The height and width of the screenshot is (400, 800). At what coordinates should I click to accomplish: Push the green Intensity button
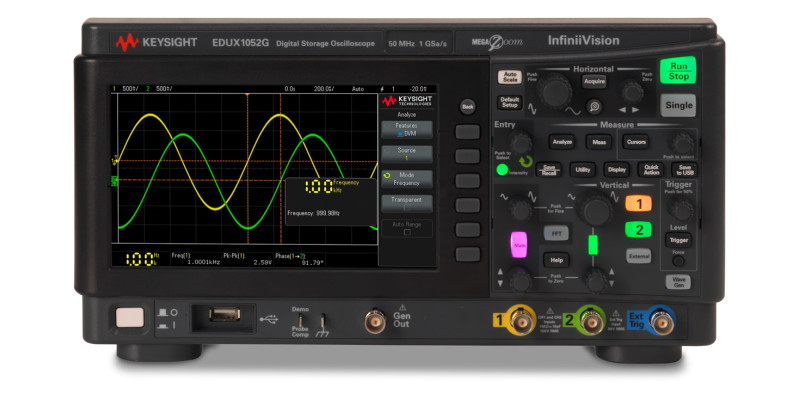pos(502,170)
